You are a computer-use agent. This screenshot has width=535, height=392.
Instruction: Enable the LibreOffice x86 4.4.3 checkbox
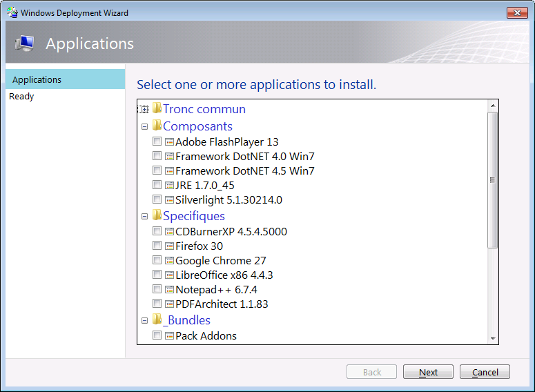(157, 275)
